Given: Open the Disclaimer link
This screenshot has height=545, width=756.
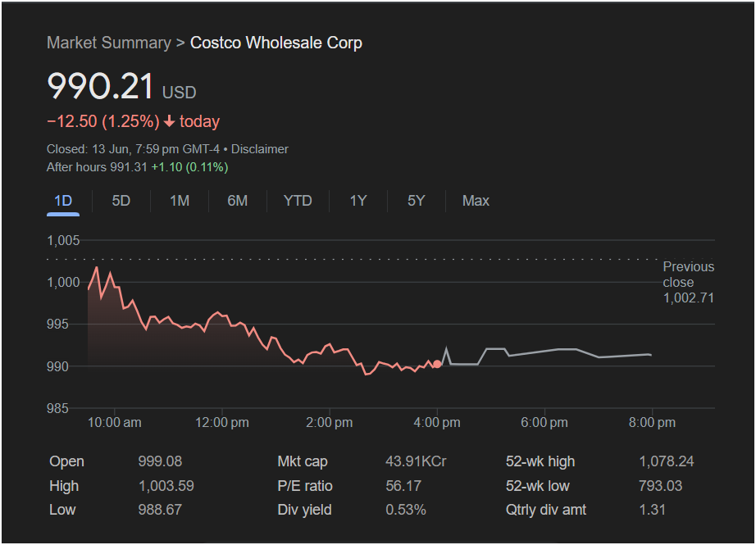Looking at the screenshot, I should tap(260, 149).
